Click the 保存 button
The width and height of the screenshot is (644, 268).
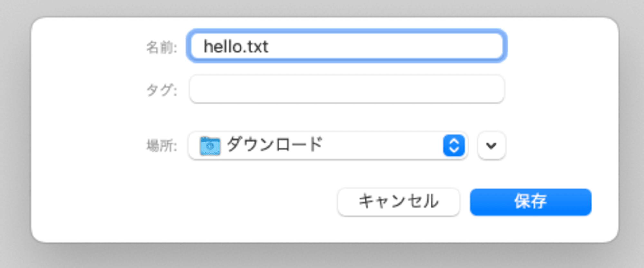[531, 202]
